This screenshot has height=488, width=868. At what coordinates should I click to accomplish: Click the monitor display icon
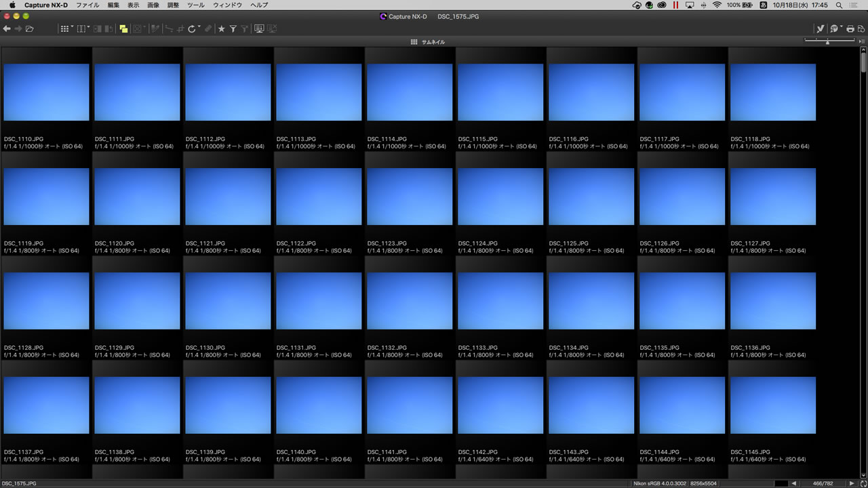(x=259, y=28)
